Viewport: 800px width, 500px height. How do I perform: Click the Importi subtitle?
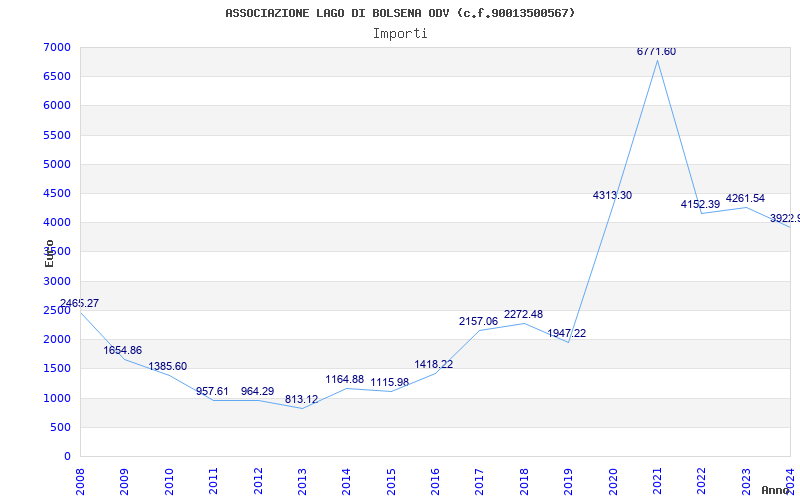pos(400,34)
